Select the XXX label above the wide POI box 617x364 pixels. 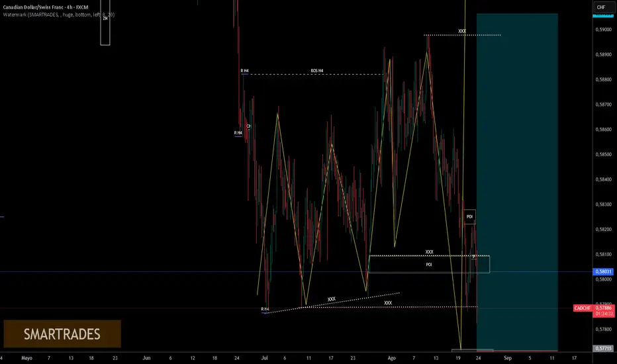[429, 252]
